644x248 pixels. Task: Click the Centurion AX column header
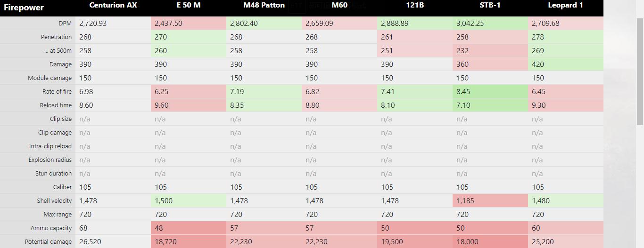tap(113, 6)
